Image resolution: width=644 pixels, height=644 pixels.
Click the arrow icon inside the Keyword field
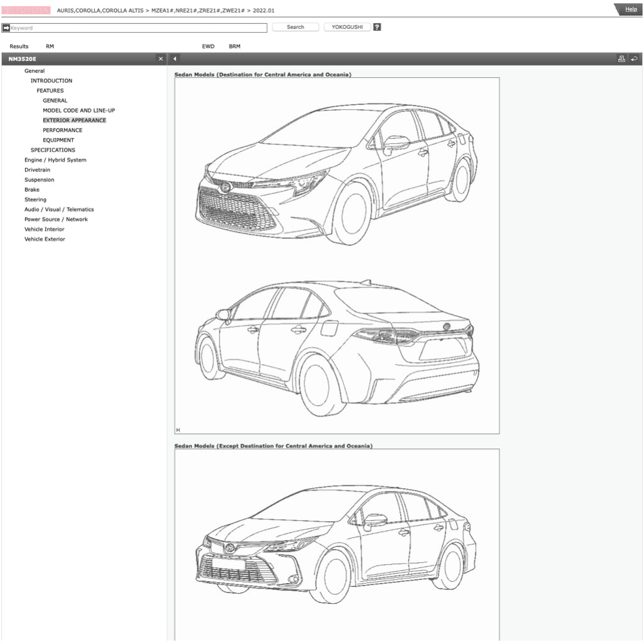tap(7, 27)
